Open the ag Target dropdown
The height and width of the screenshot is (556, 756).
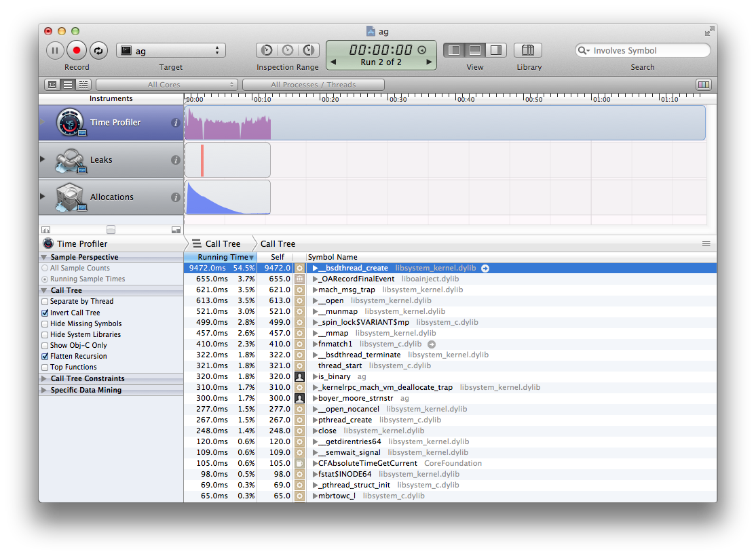click(x=171, y=51)
